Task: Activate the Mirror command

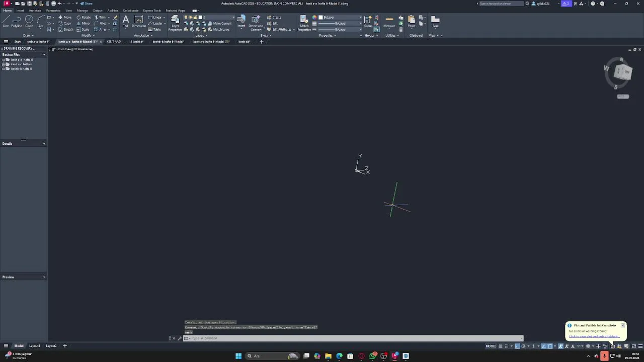Action: coord(84,23)
